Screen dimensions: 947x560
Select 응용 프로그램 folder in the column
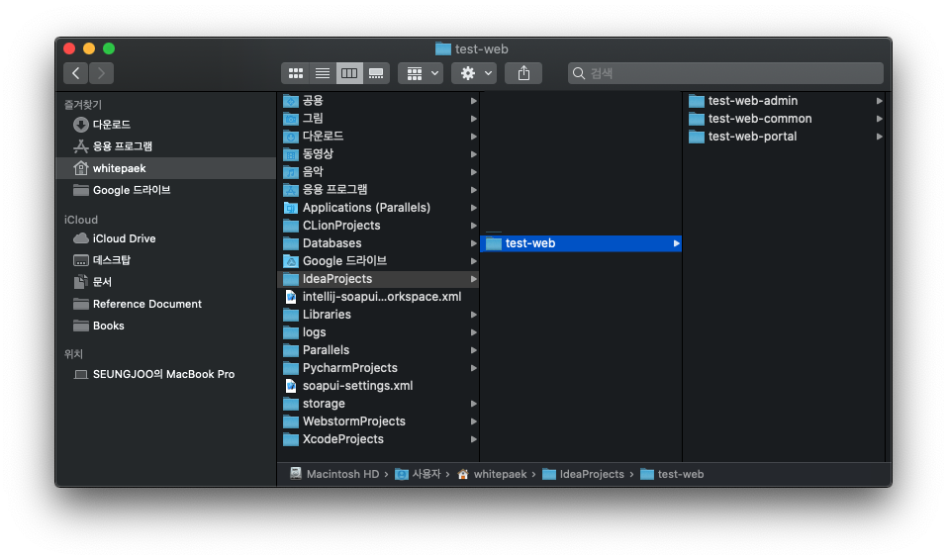(378, 190)
